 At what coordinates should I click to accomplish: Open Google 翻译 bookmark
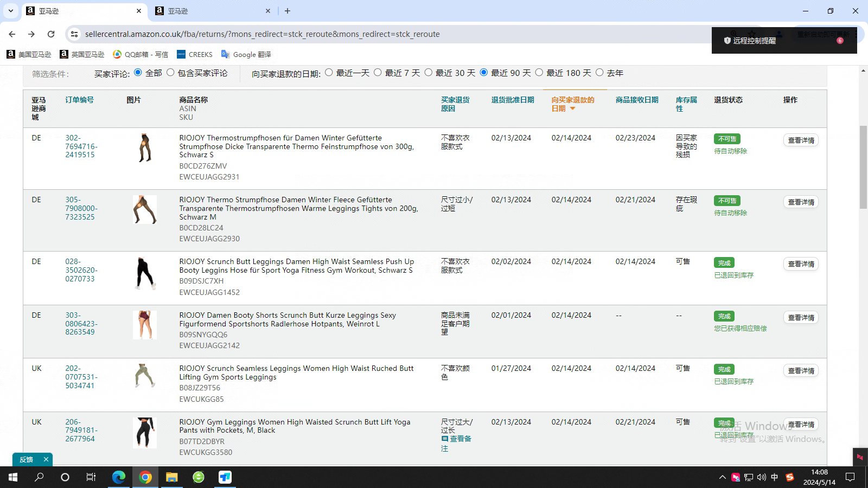[246, 54]
